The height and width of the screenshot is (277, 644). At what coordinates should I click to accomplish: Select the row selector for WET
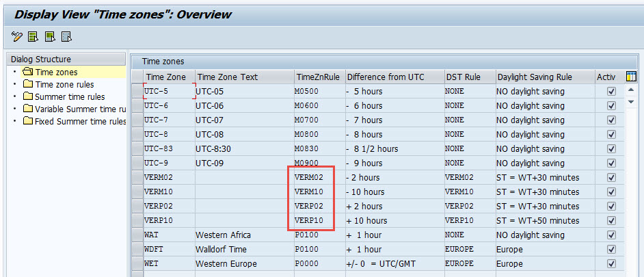(137, 264)
